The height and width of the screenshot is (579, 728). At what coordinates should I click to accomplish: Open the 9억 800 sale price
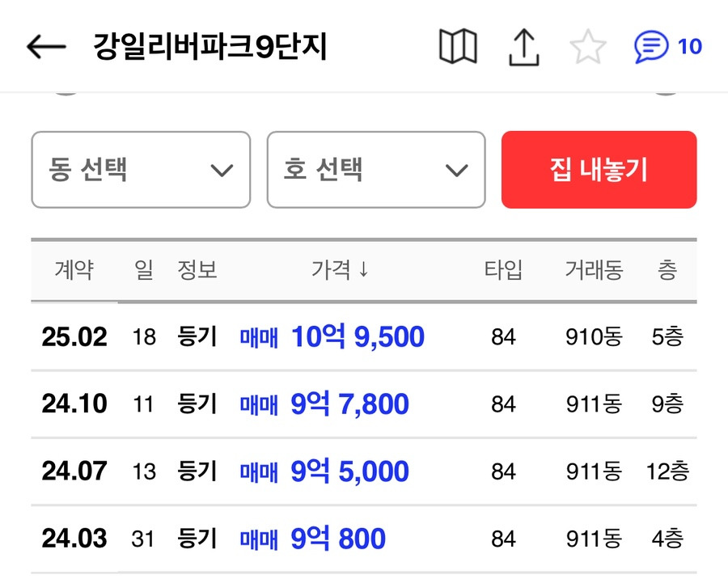pyautogui.click(x=338, y=538)
